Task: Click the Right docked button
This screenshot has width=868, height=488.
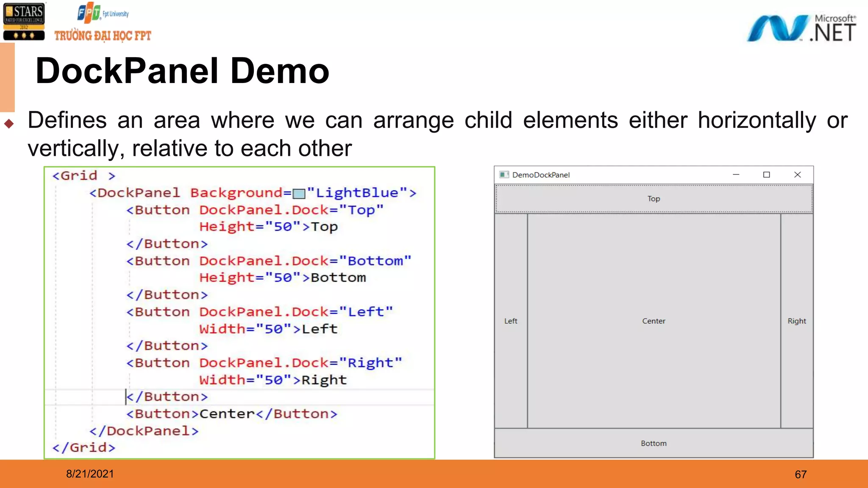Action: coord(797,321)
